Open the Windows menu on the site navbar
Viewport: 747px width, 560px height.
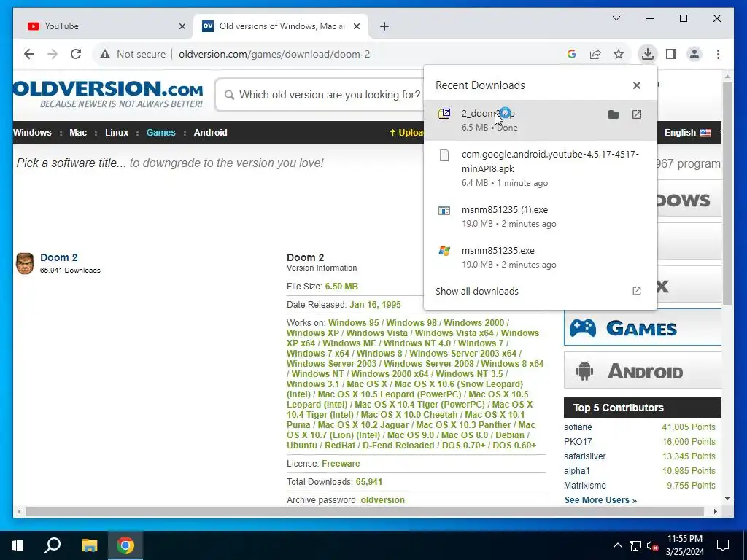[32, 133]
